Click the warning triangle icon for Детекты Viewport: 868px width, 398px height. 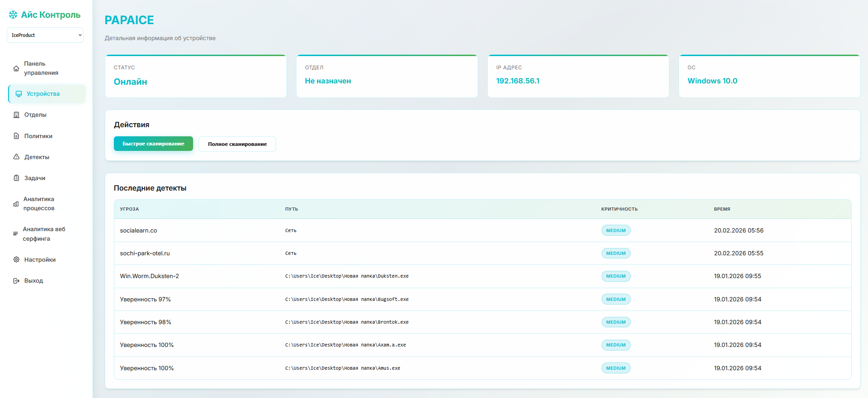pos(16,157)
